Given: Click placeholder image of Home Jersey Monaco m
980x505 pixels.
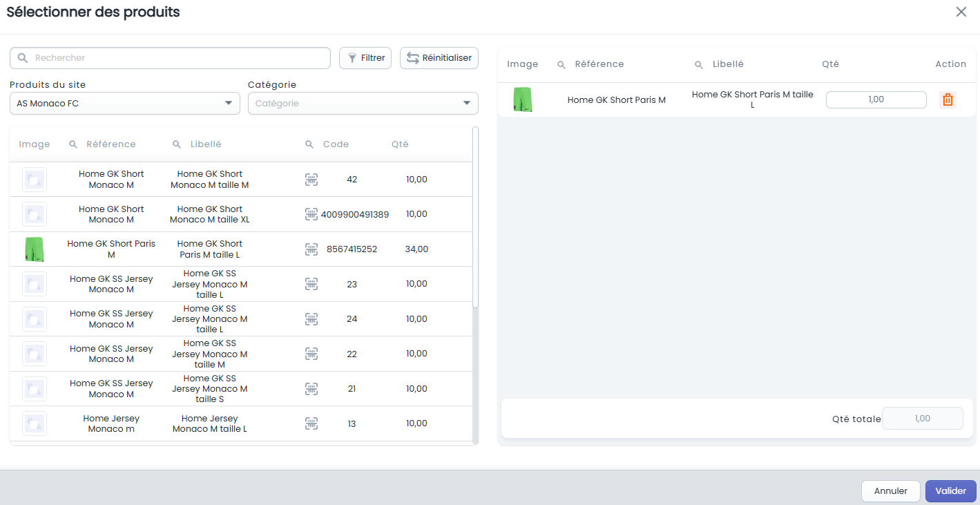Looking at the screenshot, I should pyautogui.click(x=35, y=423).
